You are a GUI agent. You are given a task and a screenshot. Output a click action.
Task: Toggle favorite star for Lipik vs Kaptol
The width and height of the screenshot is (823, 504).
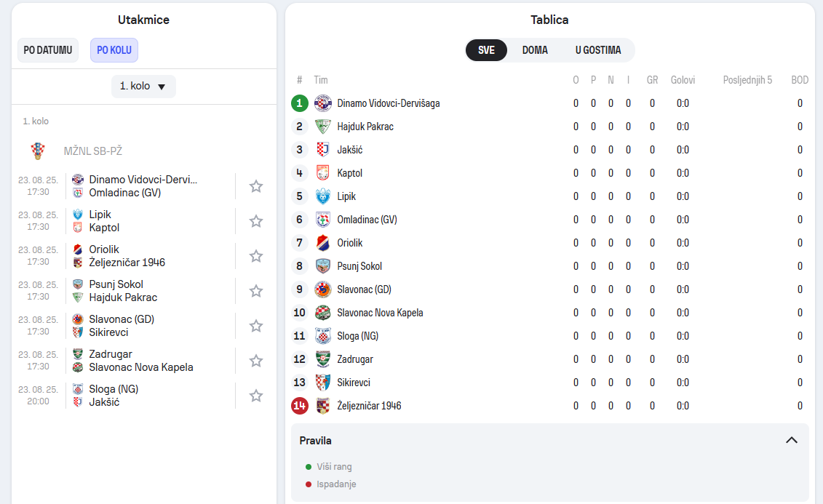[x=255, y=221]
